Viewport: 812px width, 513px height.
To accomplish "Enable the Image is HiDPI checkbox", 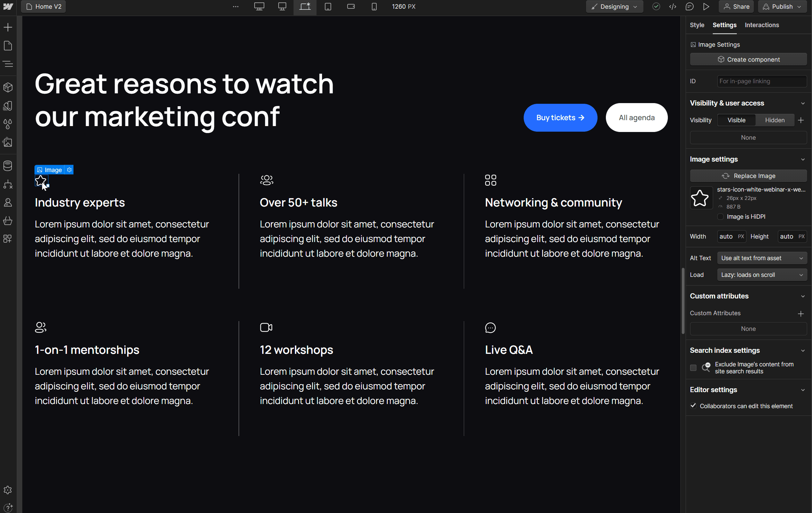I will [720, 217].
